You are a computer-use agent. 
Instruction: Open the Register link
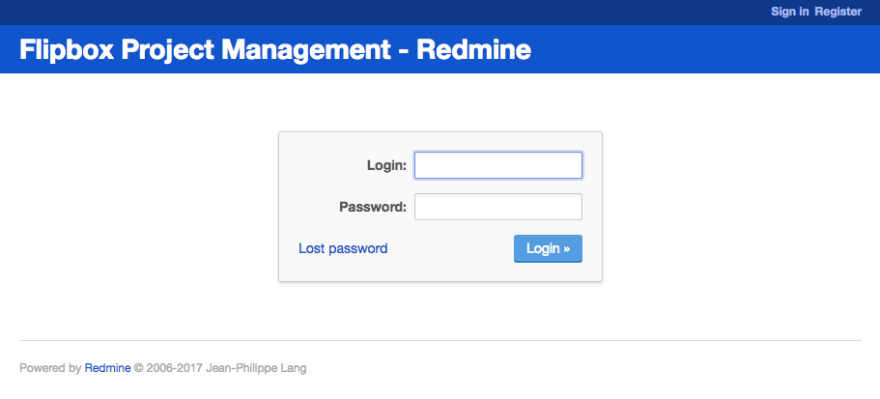click(838, 12)
